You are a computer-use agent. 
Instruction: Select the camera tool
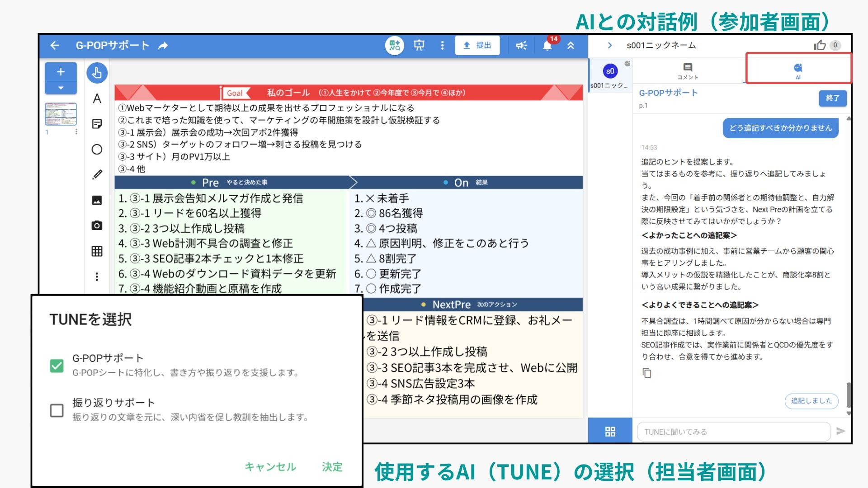(x=97, y=225)
